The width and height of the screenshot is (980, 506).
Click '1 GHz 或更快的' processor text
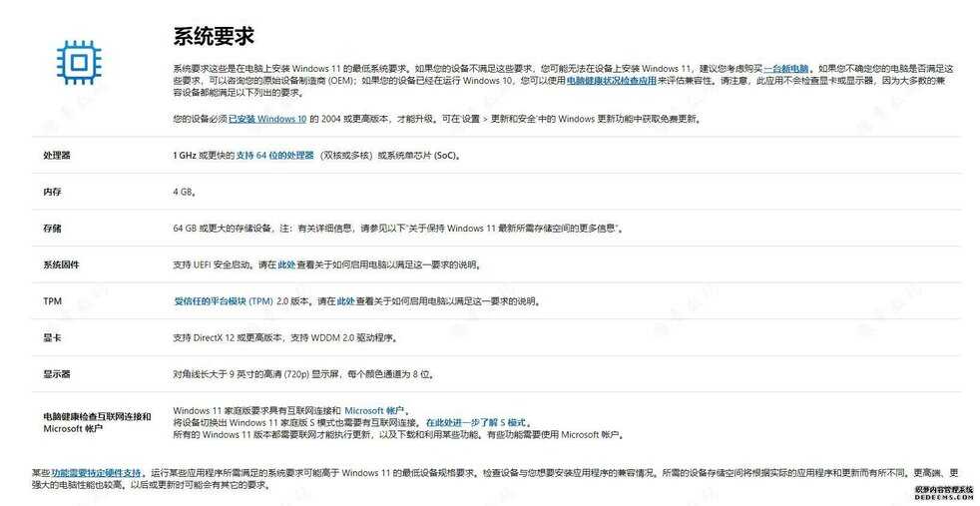tap(203, 156)
